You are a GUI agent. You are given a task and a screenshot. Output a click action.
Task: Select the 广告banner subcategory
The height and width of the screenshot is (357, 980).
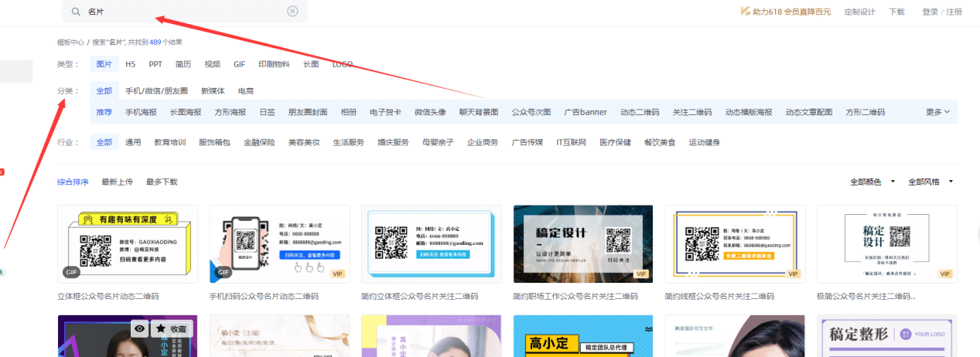[x=586, y=112]
